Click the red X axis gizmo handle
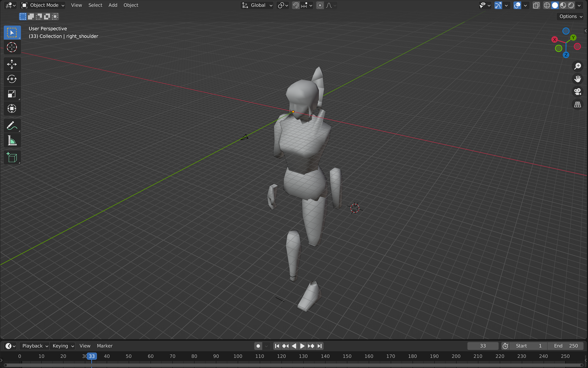 coord(554,39)
